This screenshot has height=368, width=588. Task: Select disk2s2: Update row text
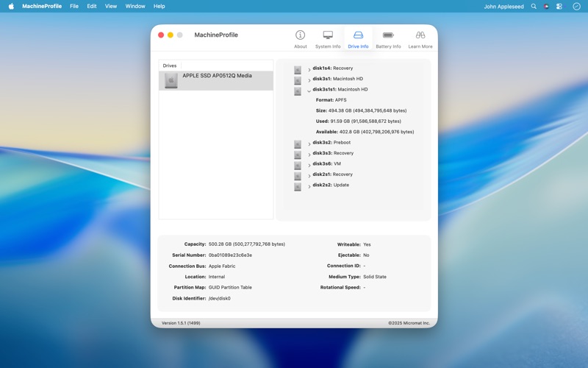(x=331, y=185)
